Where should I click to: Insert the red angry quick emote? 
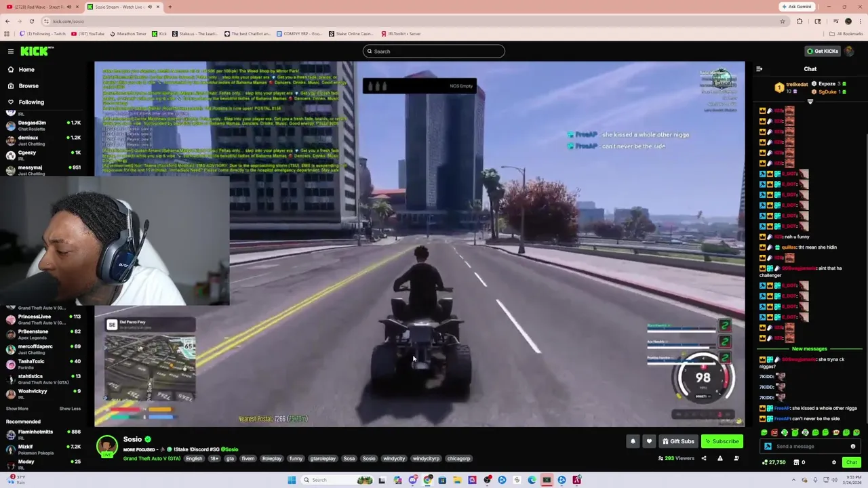774,432
